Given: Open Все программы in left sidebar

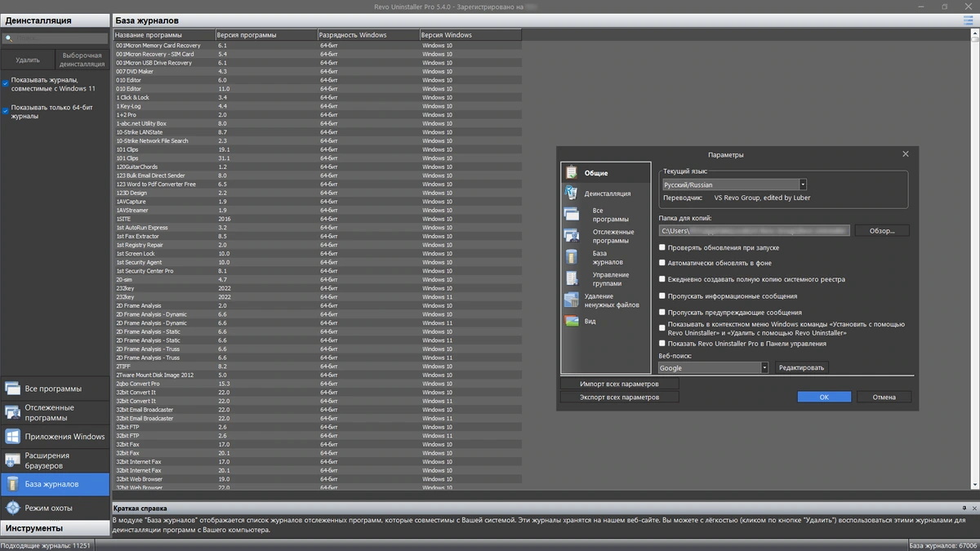Looking at the screenshot, I should coord(55,389).
